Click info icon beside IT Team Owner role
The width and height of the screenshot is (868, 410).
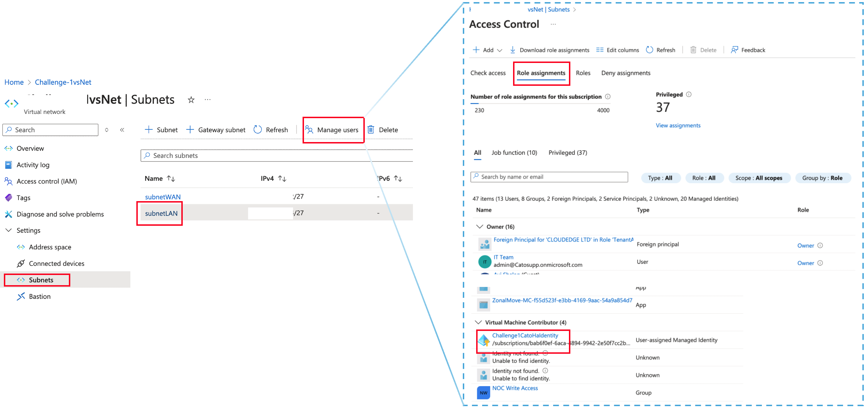click(820, 263)
